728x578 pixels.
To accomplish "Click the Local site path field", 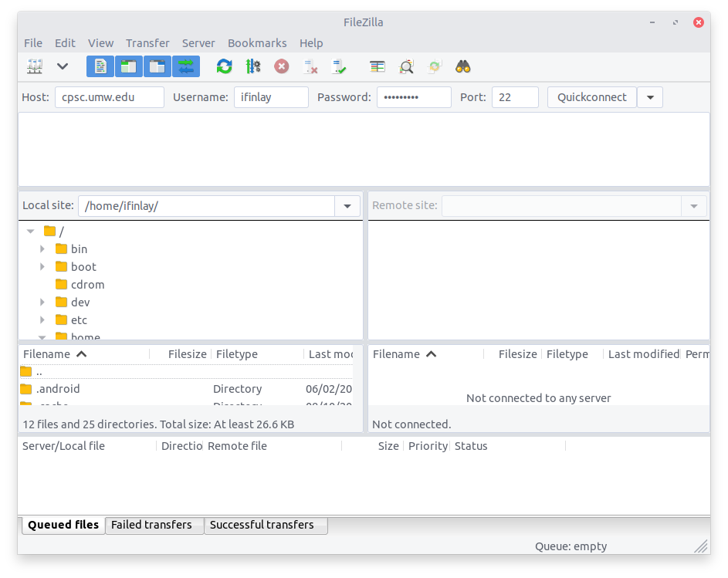I will point(207,206).
